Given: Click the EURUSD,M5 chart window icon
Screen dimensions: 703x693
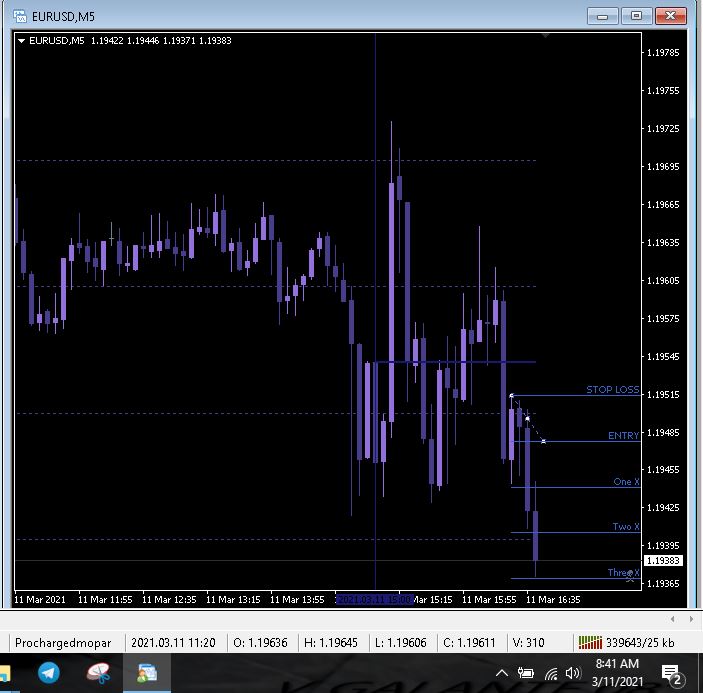Looking at the screenshot, I should (x=20, y=17).
